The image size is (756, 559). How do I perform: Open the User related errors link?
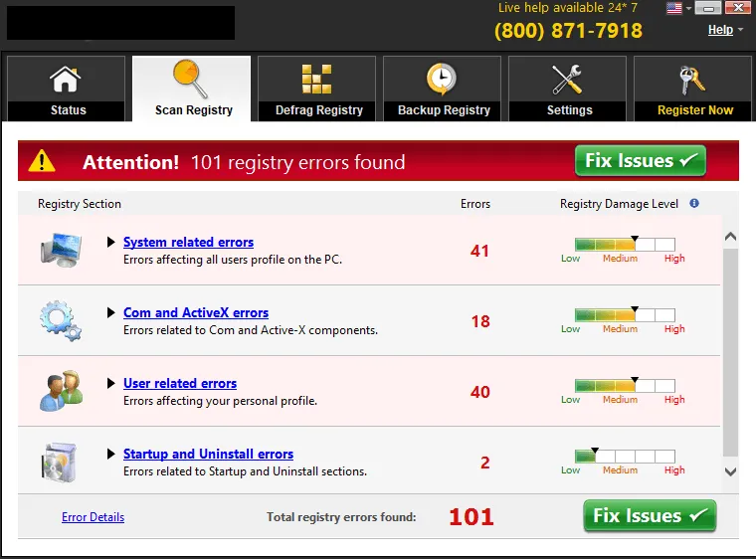pyautogui.click(x=180, y=383)
